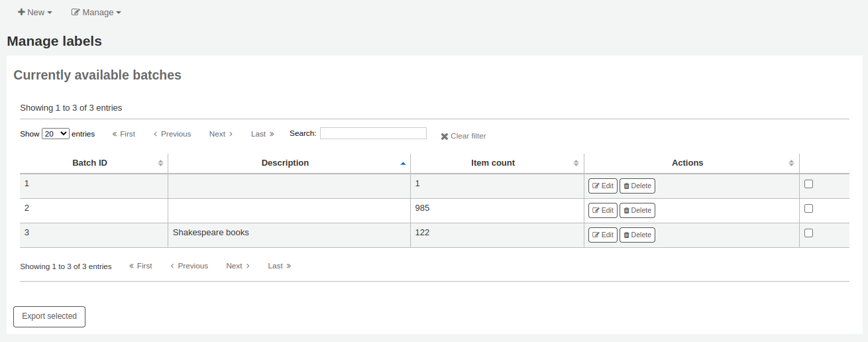
Task: Check the checkbox for batch 1
Action: (808, 184)
